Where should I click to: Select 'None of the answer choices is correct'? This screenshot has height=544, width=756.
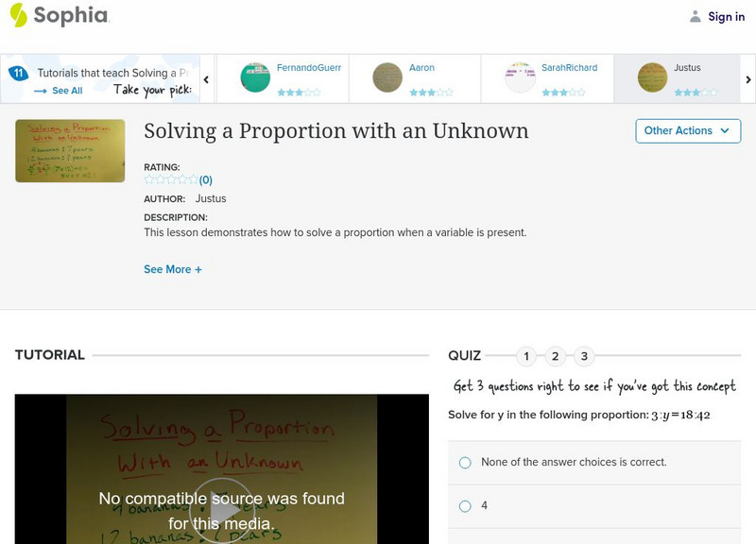pos(594,463)
